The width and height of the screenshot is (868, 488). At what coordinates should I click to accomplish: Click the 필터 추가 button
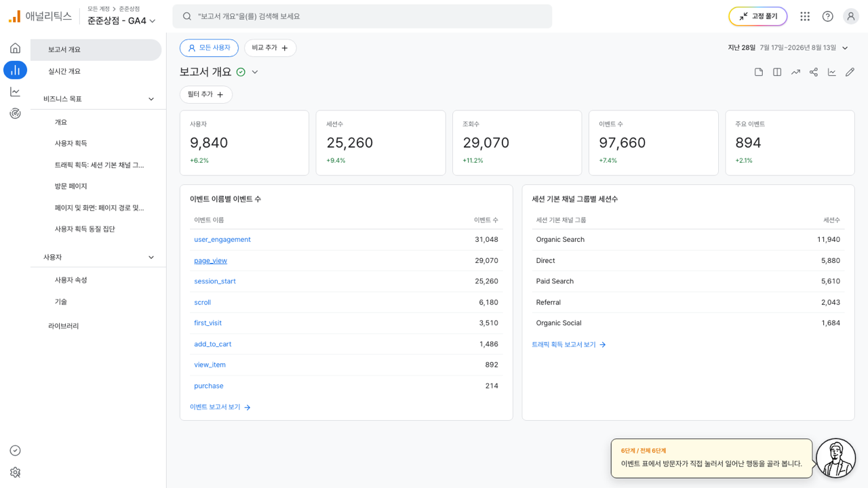[x=206, y=95]
